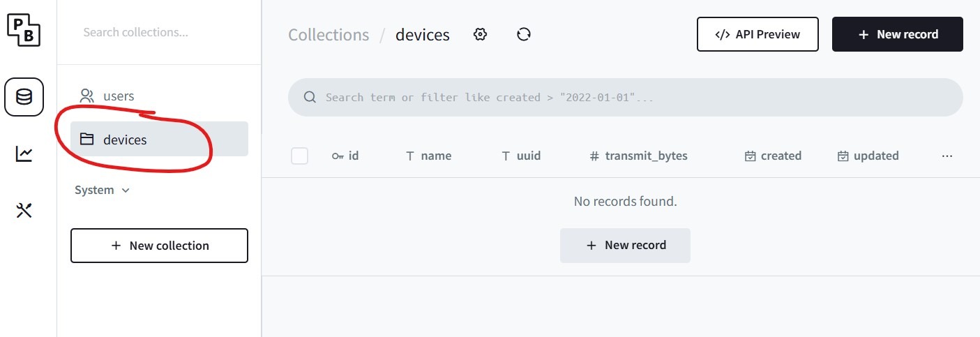Open the Settings tools icon
The image size is (980, 337).
click(24, 210)
